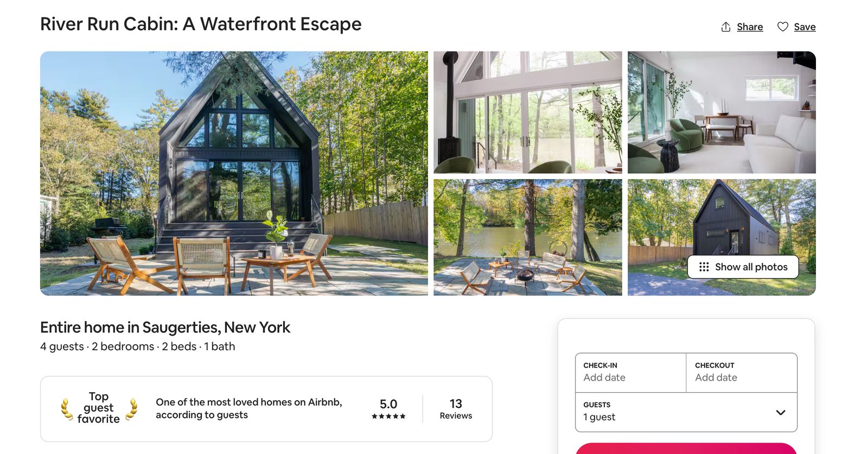
Task: Open the 1 guest selector
Action: (686, 412)
